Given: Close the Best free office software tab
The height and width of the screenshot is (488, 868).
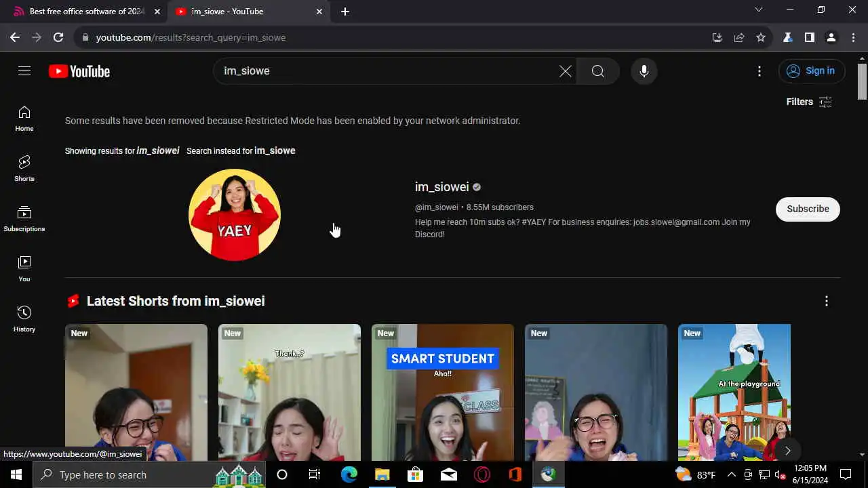Looking at the screenshot, I should [x=157, y=12].
